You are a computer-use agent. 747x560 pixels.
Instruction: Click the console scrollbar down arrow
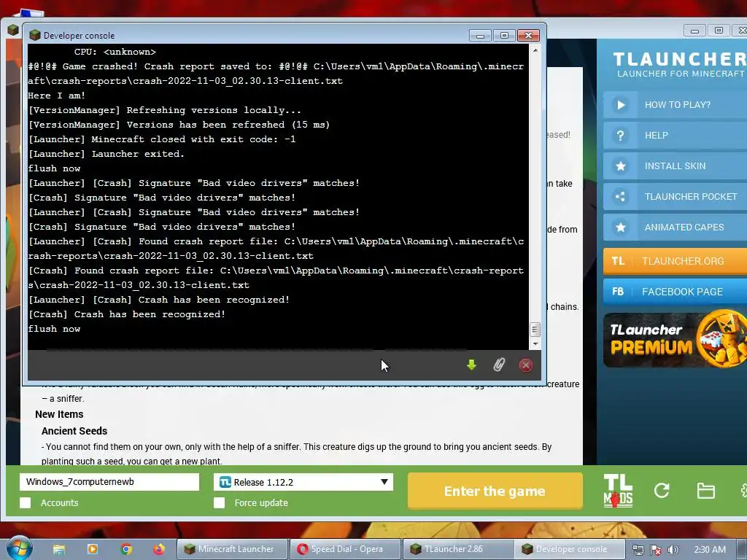(535, 344)
